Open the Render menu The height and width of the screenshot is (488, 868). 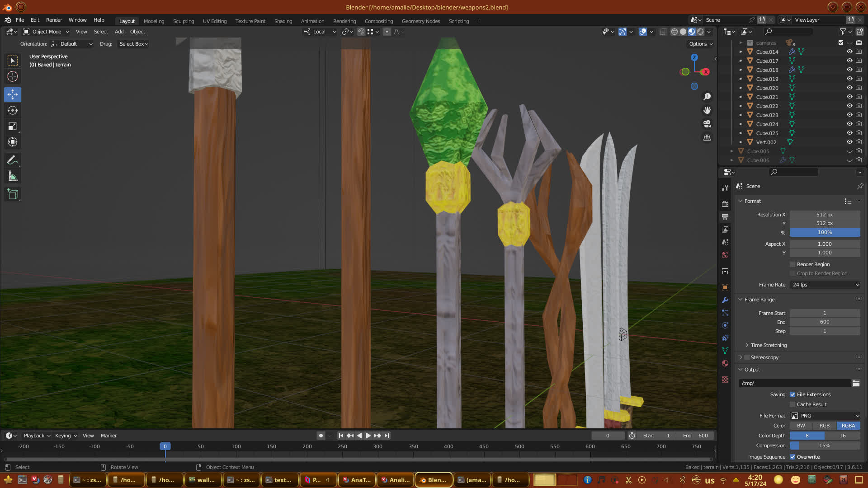point(54,20)
